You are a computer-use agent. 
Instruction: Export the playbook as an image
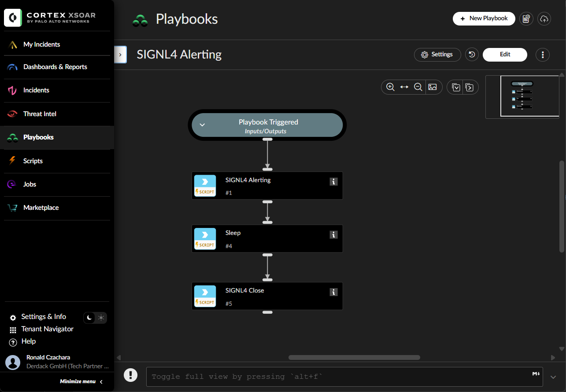point(433,87)
